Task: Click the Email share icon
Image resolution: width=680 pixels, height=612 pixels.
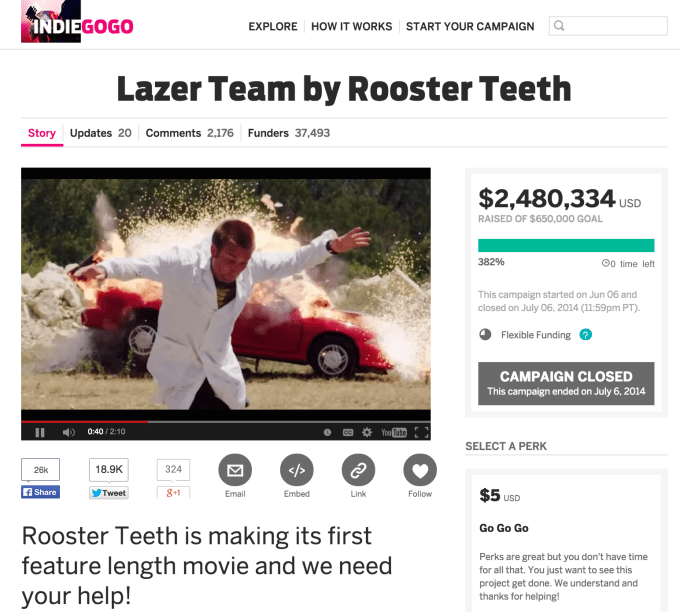Action: point(235,470)
